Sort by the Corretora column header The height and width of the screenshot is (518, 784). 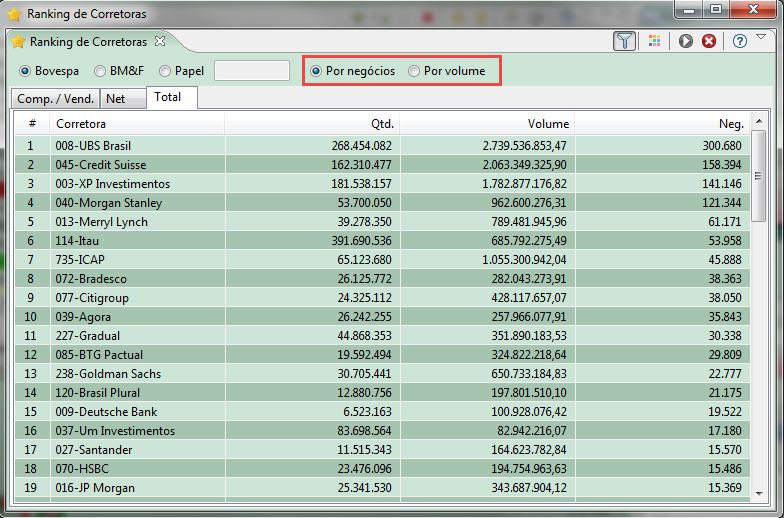click(x=137, y=124)
